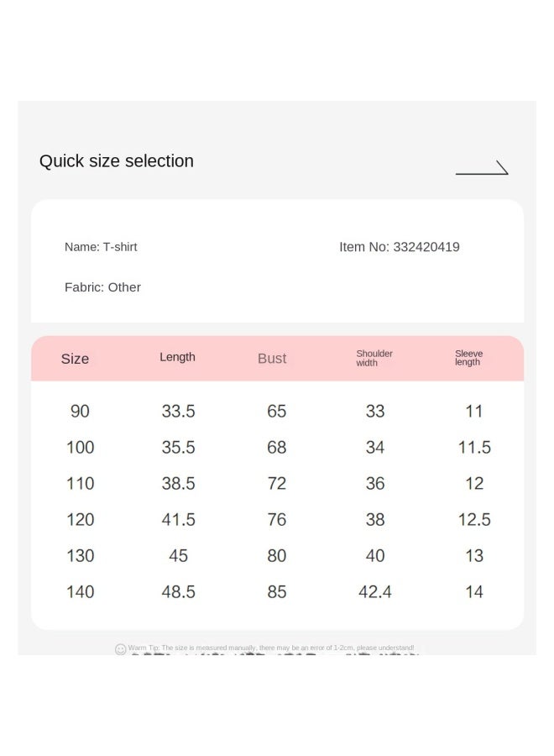The width and height of the screenshot is (554, 756).
Task: Click the Fabric: Other label
Action: click(102, 287)
